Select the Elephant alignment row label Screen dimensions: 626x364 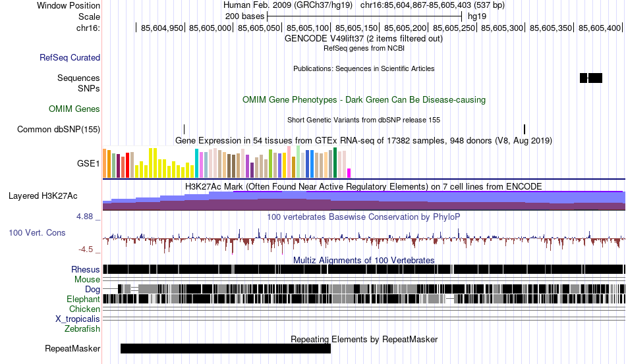click(83, 299)
